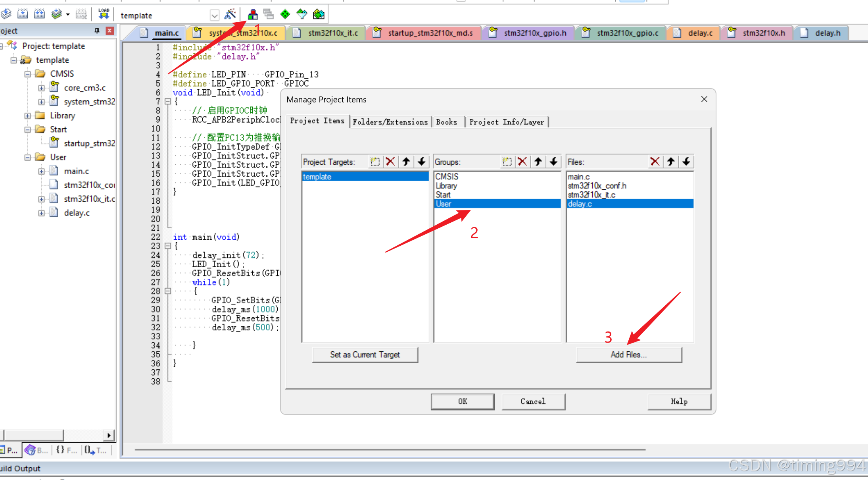
Task: Click the Add Files button
Action: click(x=628, y=355)
